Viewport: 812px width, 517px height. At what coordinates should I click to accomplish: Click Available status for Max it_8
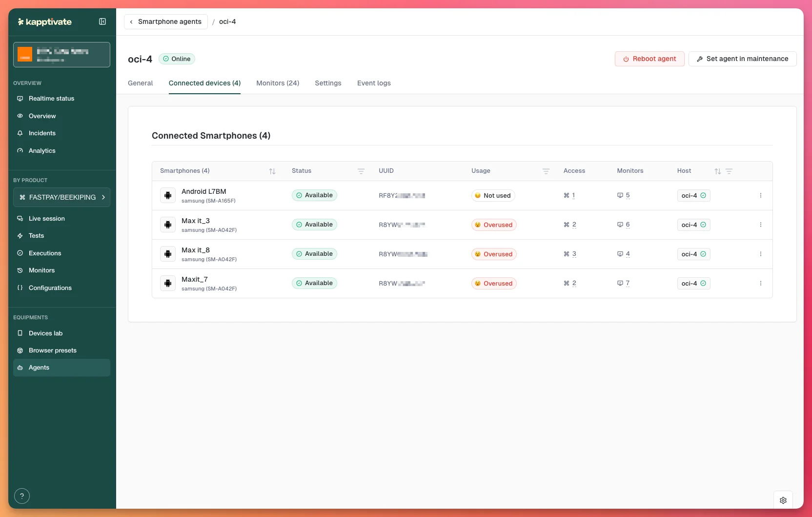314,254
